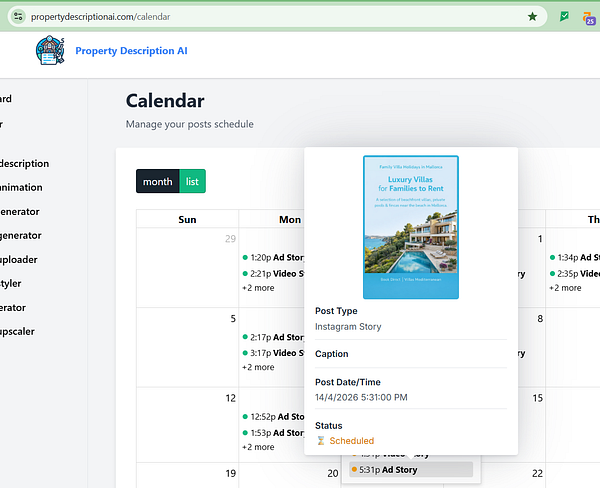Select day 12 in the calendar

tap(231, 398)
